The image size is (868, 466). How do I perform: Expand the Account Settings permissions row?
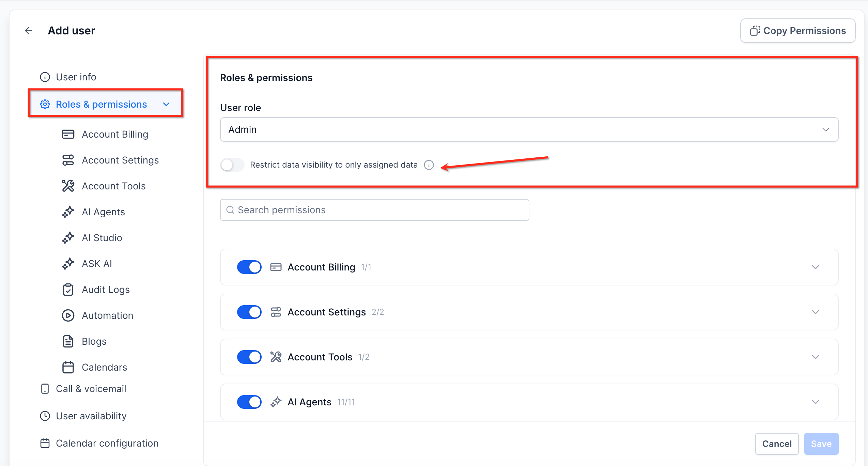pyautogui.click(x=815, y=312)
